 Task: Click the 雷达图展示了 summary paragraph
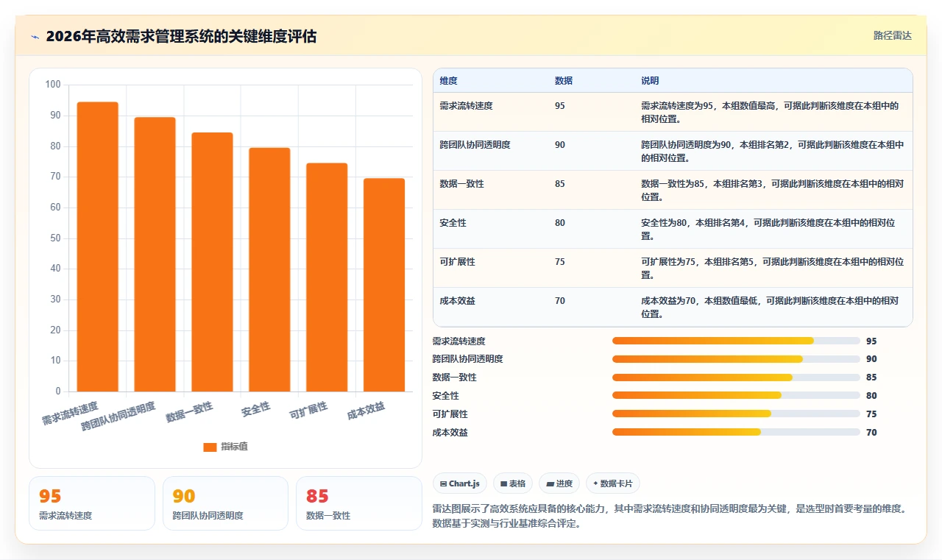coord(670,517)
